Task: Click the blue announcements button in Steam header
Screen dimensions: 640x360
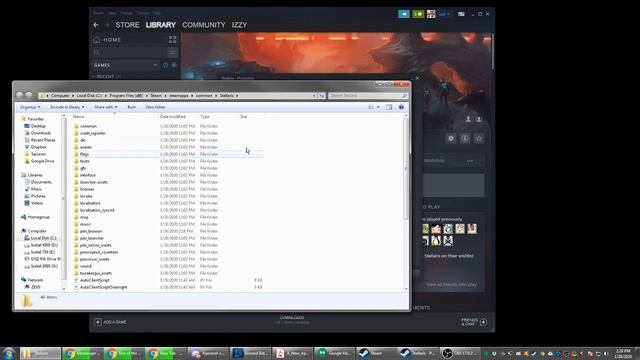Action: point(404,14)
